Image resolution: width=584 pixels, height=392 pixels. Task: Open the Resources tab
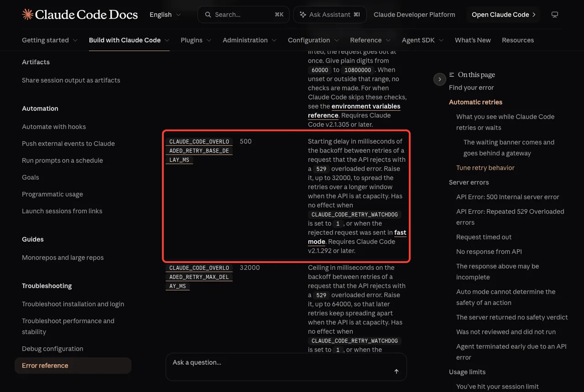tap(518, 40)
